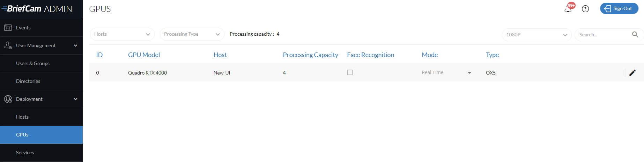Image resolution: width=644 pixels, height=162 pixels.
Task: Open the Hosts filter dropdown
Action: point(122,34)
